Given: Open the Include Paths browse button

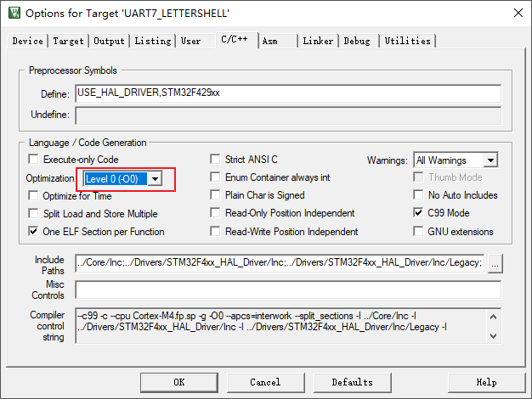Looking at the screenshot, I should 495,264.
